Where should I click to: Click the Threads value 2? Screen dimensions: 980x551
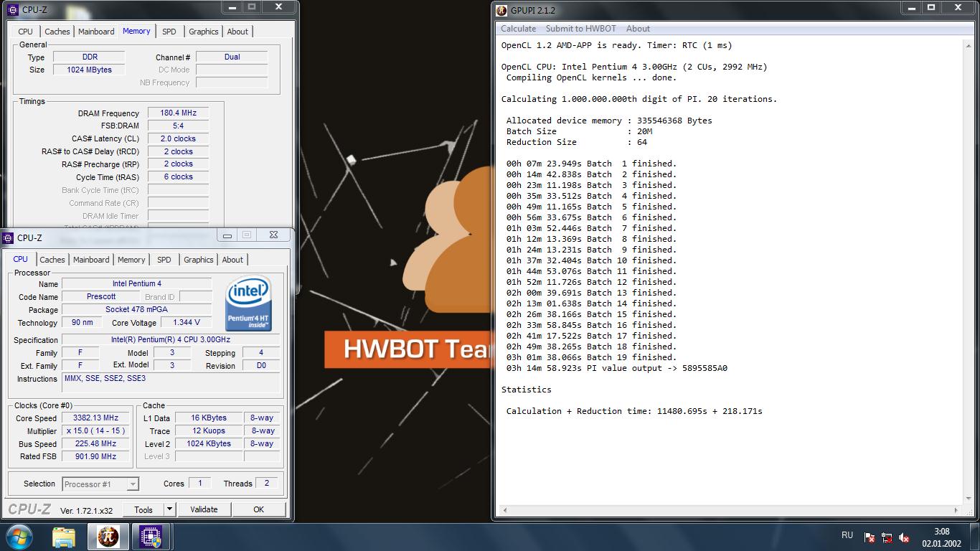click(266, 483)
